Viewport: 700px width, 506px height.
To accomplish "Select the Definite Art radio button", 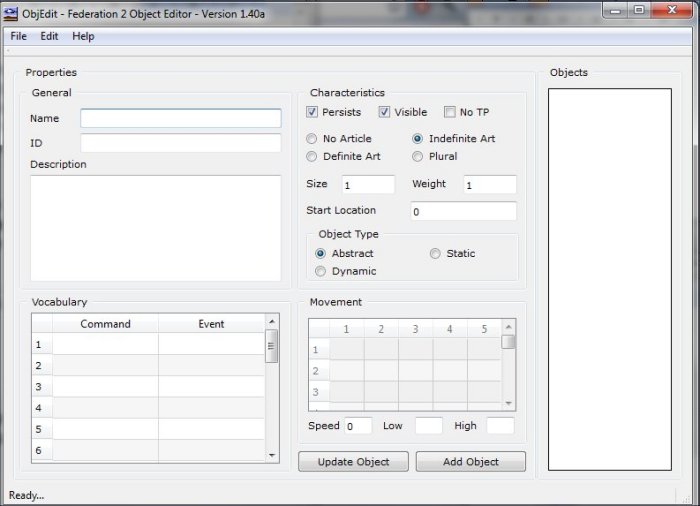I will pos(312,156).
